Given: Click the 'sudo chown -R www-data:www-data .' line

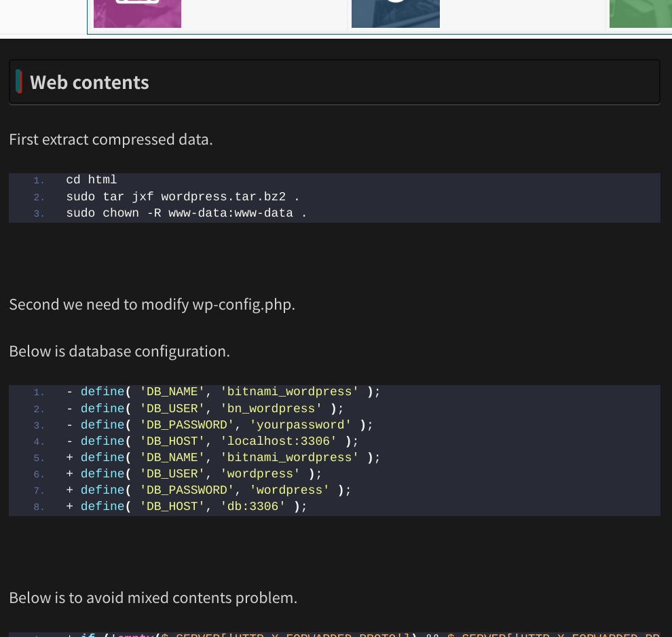Looking at the screenshot, I should [187, 213].
